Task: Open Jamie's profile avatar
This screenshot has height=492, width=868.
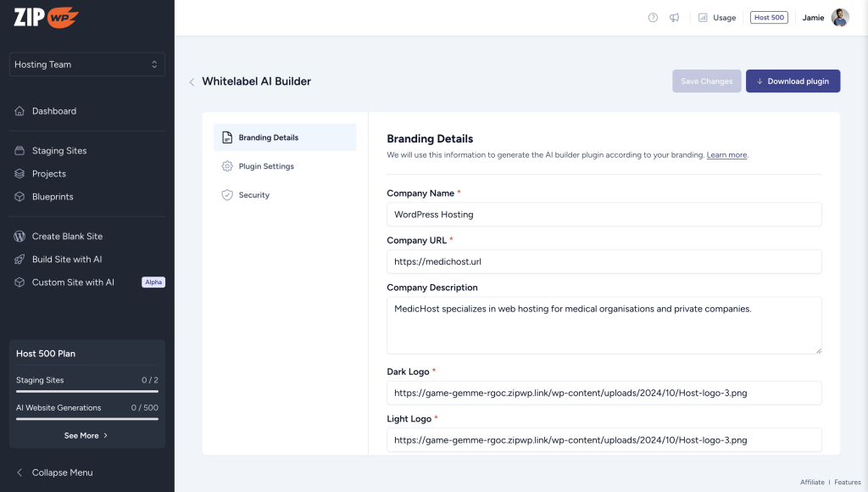Action: (x=840, y=18)
